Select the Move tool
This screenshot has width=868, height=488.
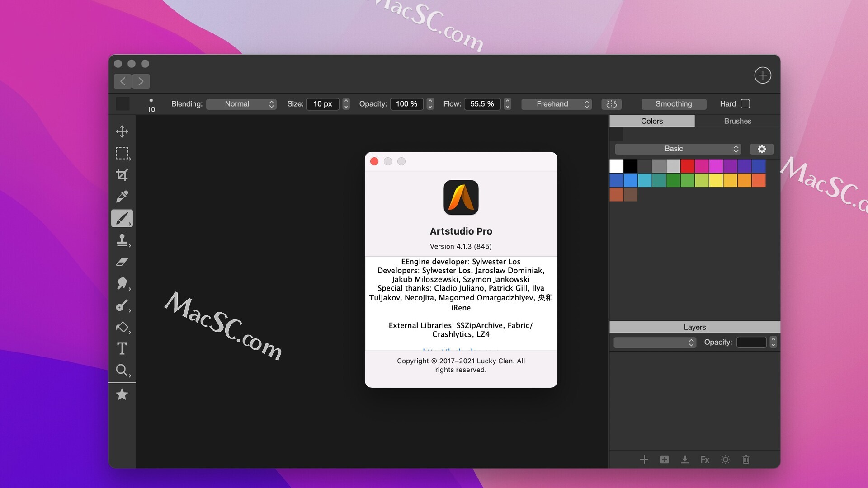(x=122, y=131)
